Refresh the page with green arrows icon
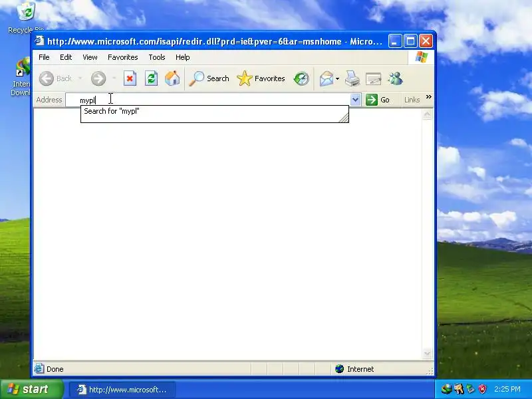 (x=151, y=78)
